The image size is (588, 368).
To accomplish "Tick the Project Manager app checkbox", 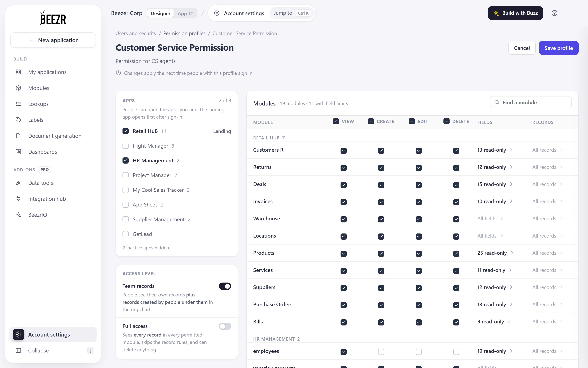I will 125,175.
